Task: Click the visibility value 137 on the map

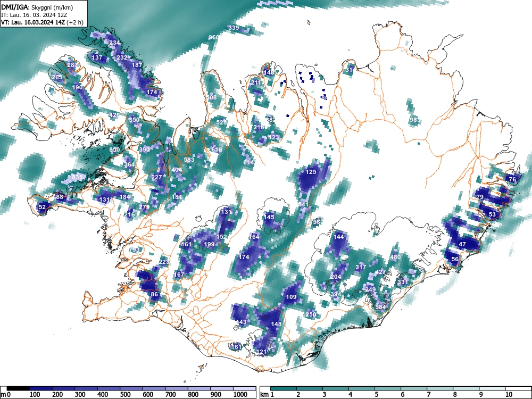Action: click(97, 57)
